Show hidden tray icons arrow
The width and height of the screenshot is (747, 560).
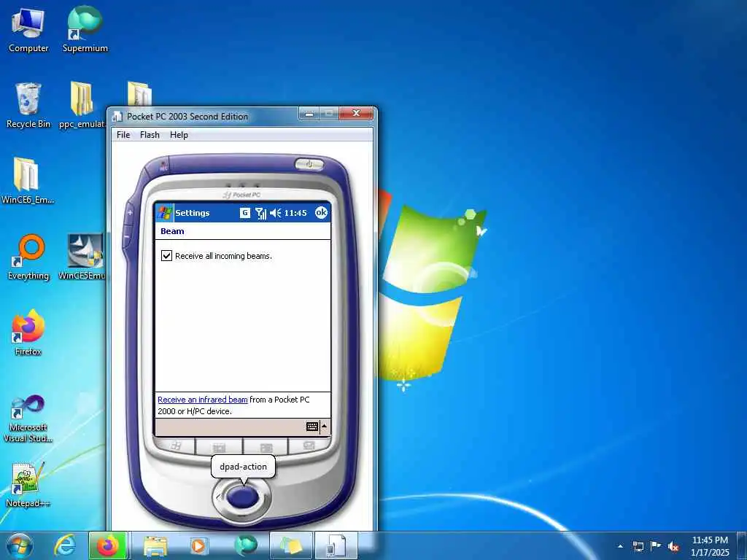point(620,546)
